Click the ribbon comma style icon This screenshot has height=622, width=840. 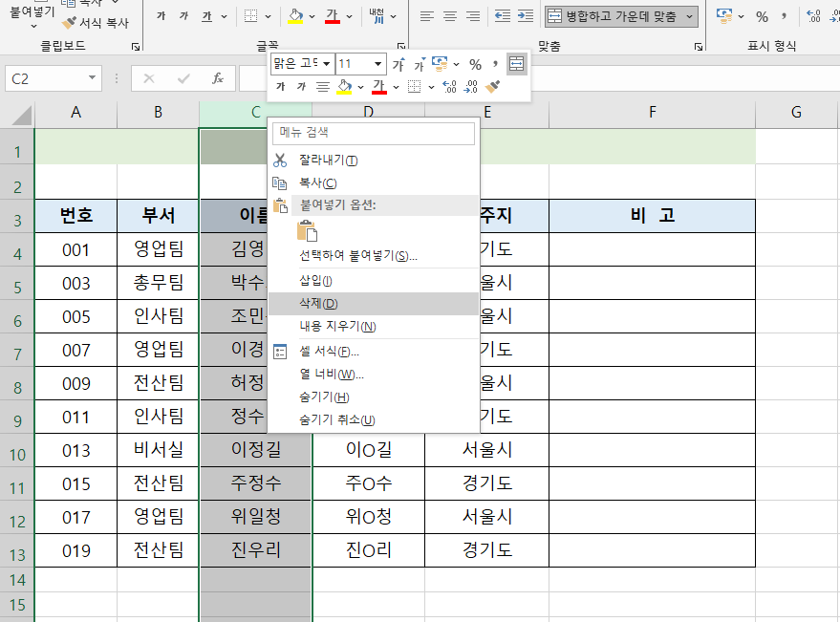pyautogui.click(x=784, y=16)
